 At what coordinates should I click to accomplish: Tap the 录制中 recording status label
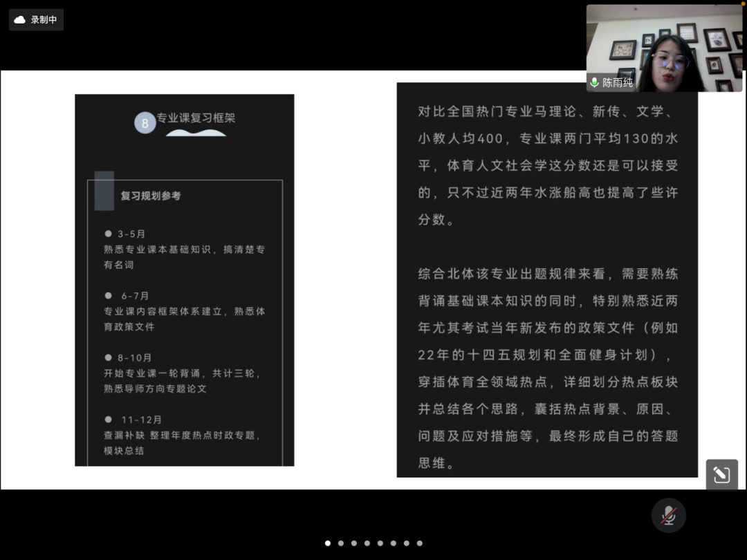point(44,20)
